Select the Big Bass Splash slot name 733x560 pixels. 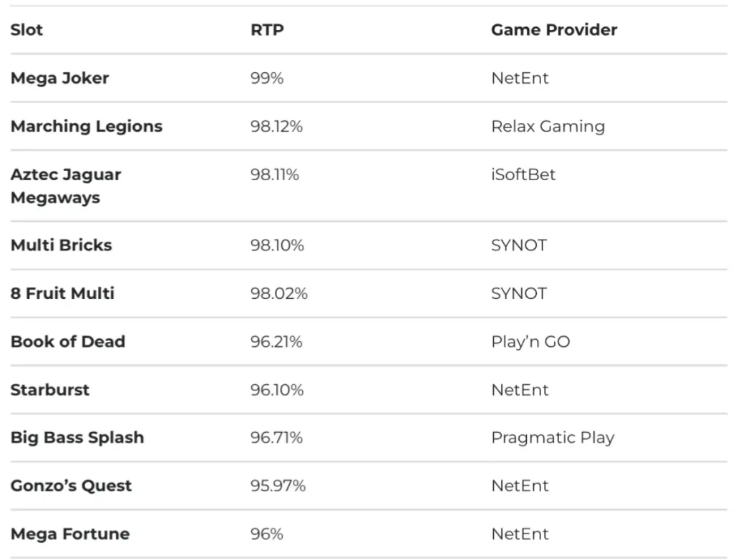pyautogui.click(x=77, y=438)
